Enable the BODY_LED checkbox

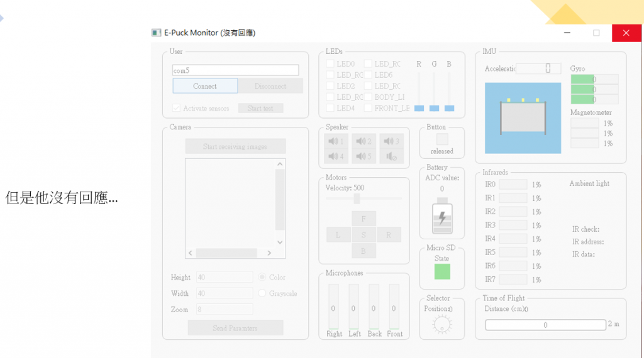tap(368, 97)
